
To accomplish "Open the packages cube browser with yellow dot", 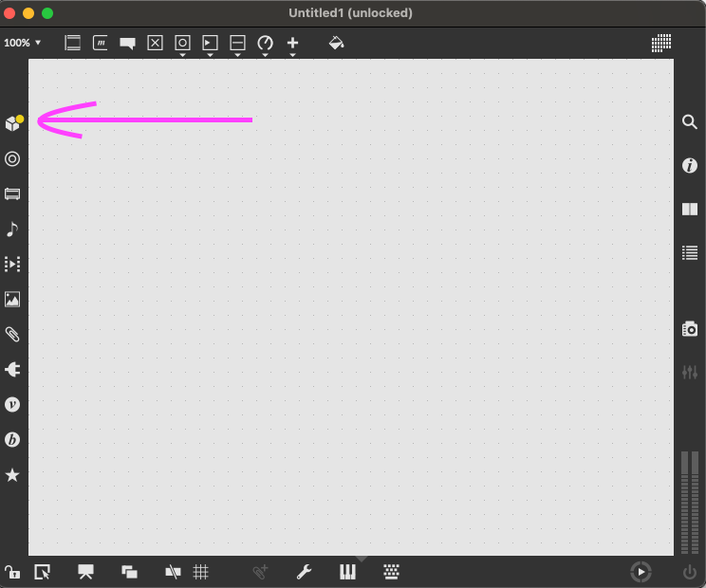I will pyautogui.click(x=14, y=123).
